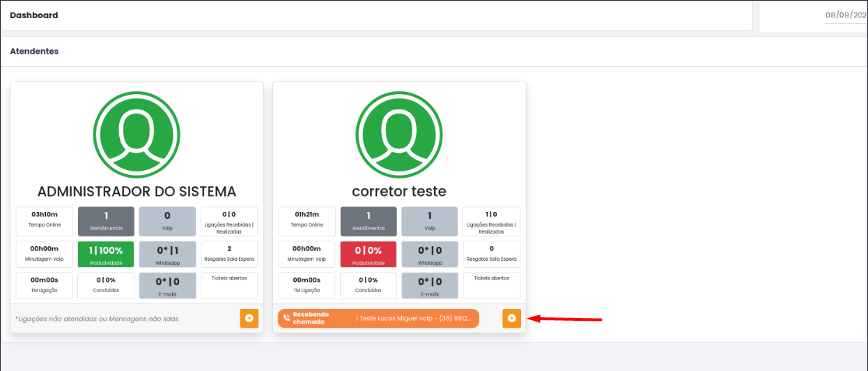Click the phone icon in Recebendo chamada banner

tap(286, 318)
